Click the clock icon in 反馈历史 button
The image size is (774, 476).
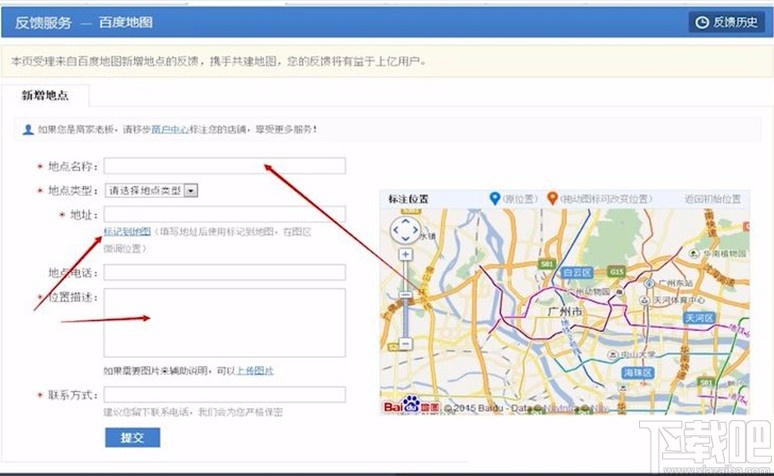[702, 22]
